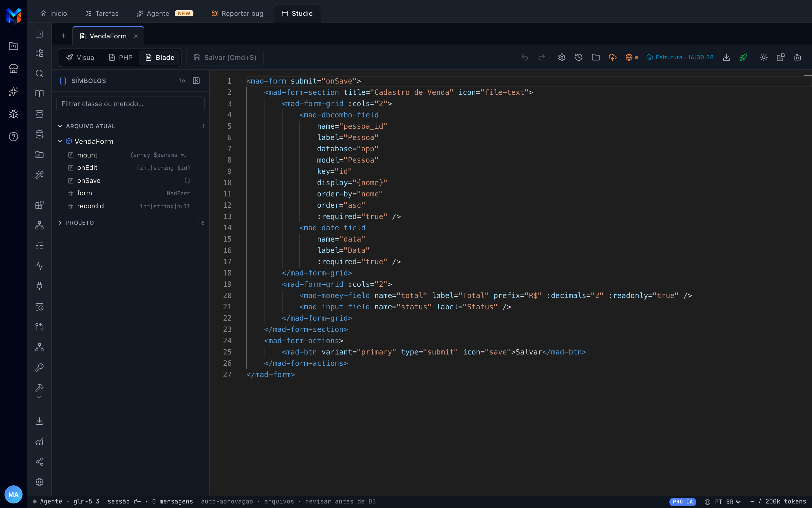Select the Studio tab
812x508 pixels.
pyautogui.click(x=297, y=14)
